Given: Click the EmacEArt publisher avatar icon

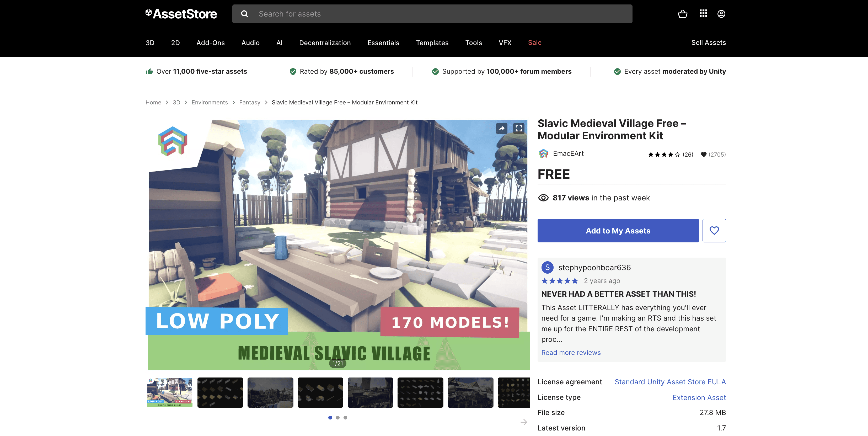Looking at the screenshot, I should coord(543,154).
